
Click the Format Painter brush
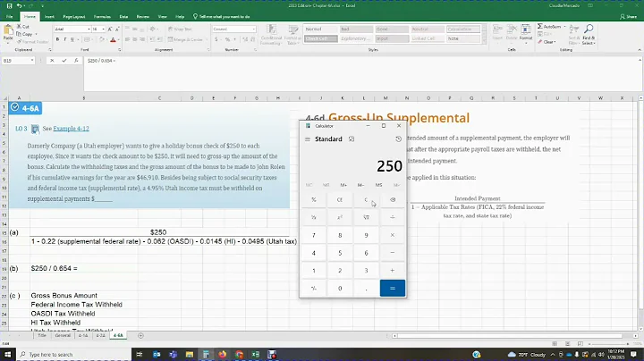pos(32,42)
